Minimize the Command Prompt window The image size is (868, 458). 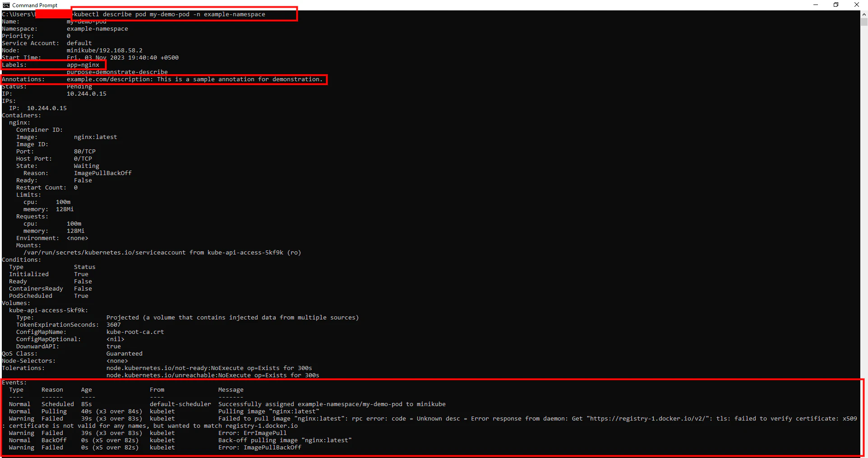click(815, 5)
